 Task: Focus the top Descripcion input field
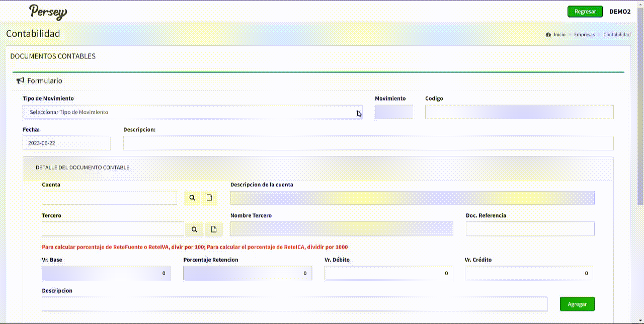click(368, 143)
